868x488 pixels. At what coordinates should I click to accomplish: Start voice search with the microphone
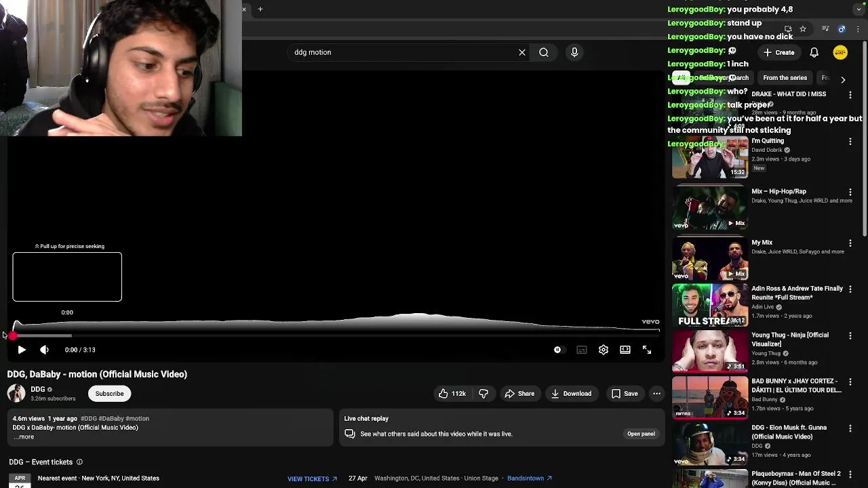(574, 52)
